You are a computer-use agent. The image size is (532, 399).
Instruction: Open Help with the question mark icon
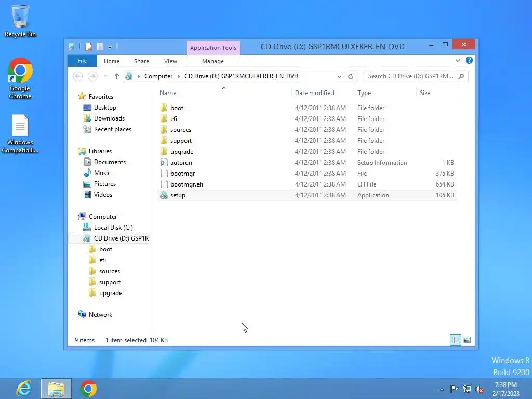(469, 60)
